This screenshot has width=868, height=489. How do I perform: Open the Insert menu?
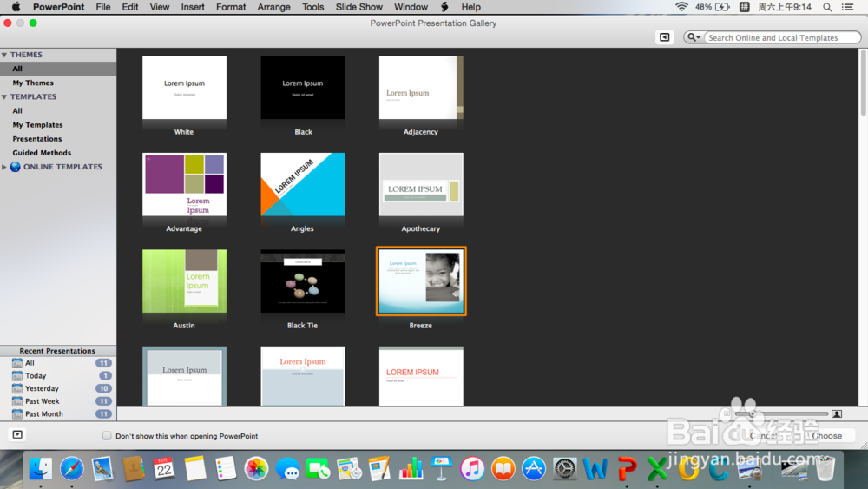pyautogui.click(x=193, y=7)
